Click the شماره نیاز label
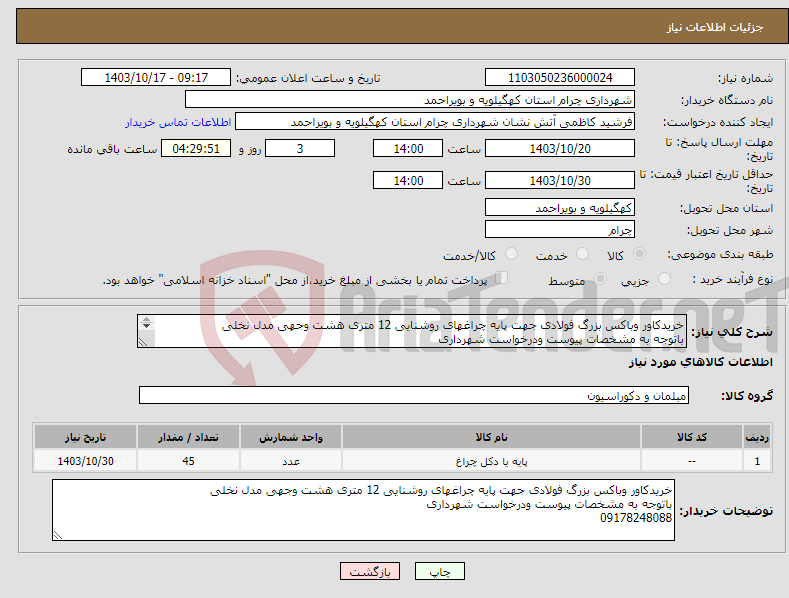The image size is (789, 598). [x=745, y=78]
